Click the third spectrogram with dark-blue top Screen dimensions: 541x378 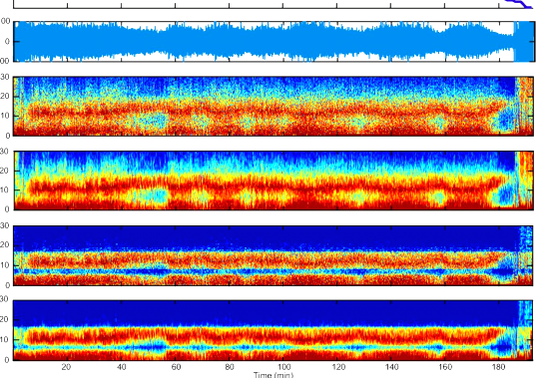(x=274, y=256)
